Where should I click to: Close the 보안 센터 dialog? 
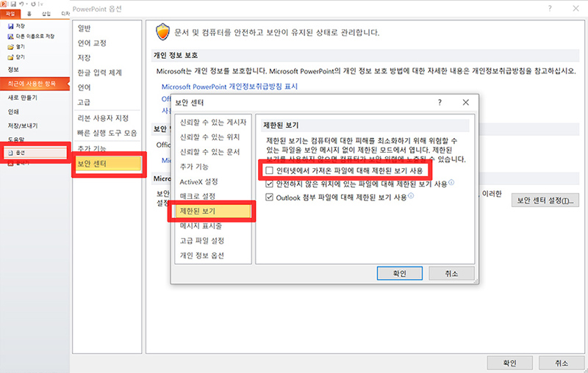pos(466,102)
